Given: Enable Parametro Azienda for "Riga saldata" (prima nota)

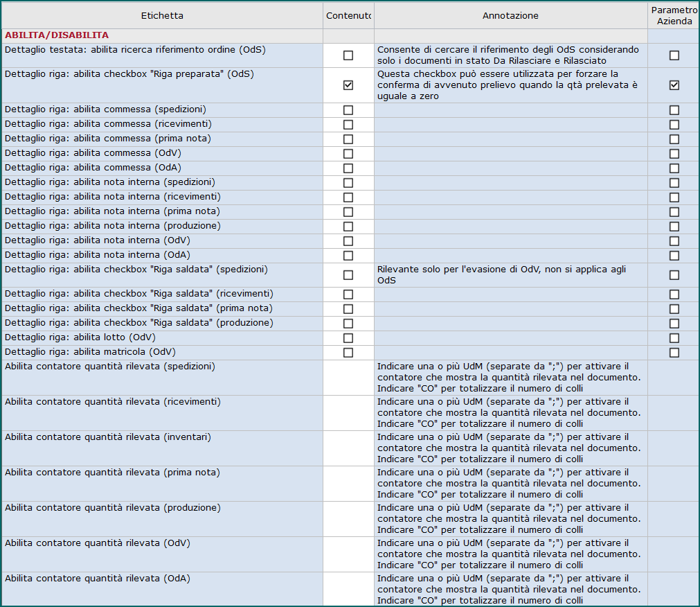Looking at the screenshot, I should point(674,309).
